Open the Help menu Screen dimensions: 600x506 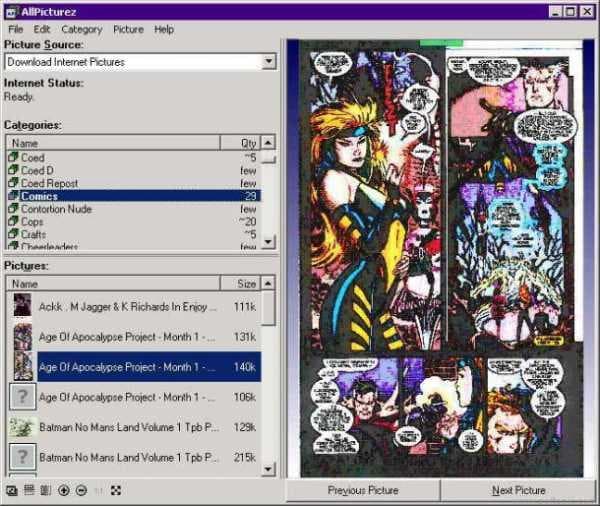pos(164,29)
